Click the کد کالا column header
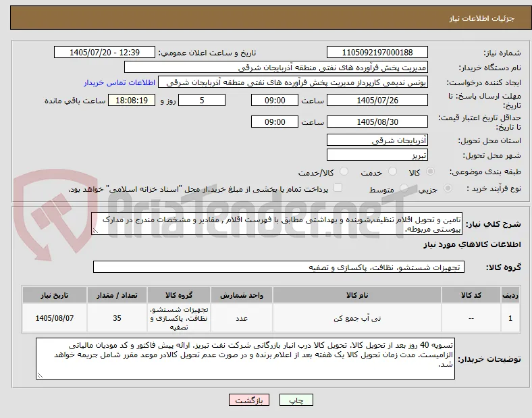 (x=471, y=295)
